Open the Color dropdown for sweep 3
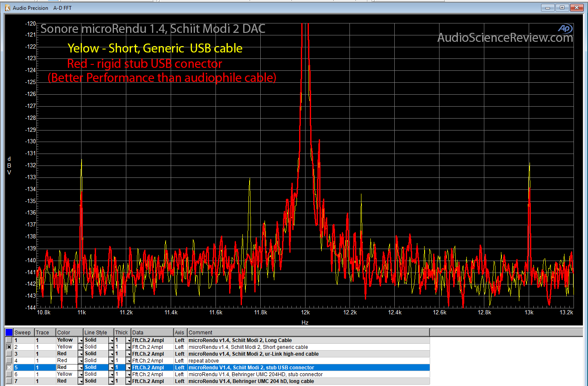 [81, 354]
